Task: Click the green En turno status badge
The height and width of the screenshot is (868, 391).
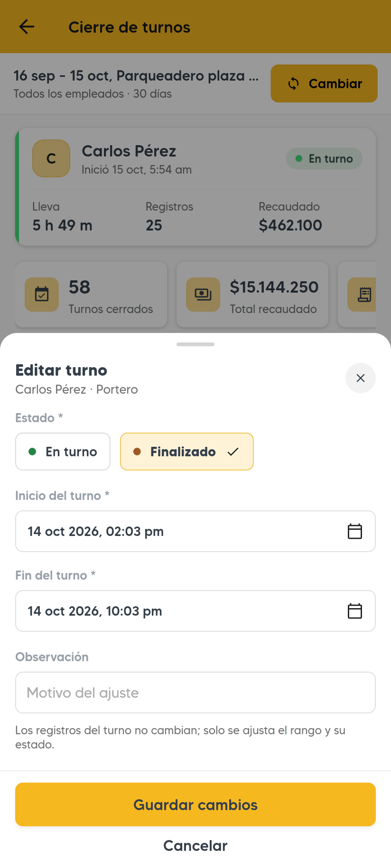Action: pos(324,158)
